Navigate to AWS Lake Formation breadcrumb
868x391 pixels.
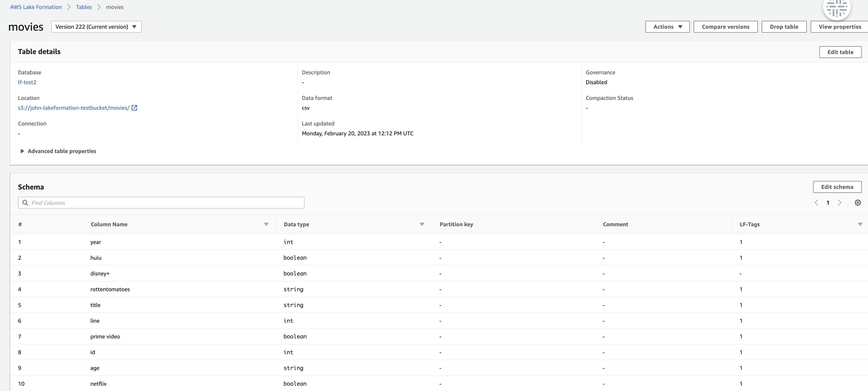click(36, 7)
